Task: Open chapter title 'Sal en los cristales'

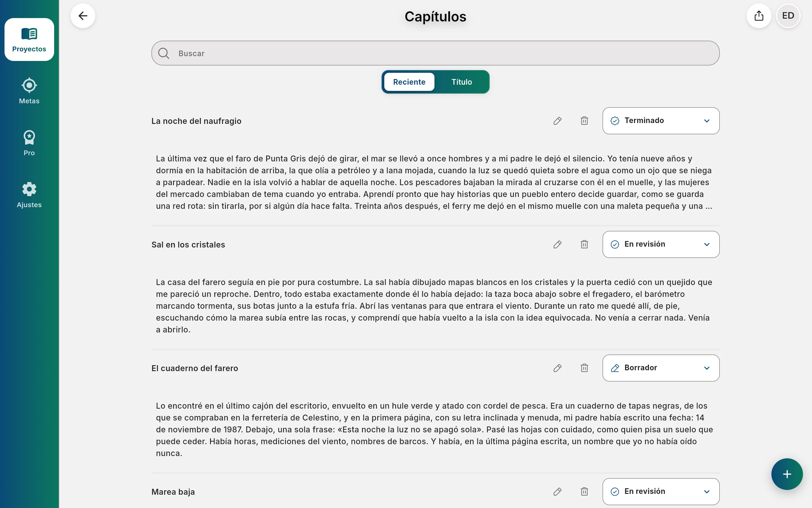Action: [188, 245]
